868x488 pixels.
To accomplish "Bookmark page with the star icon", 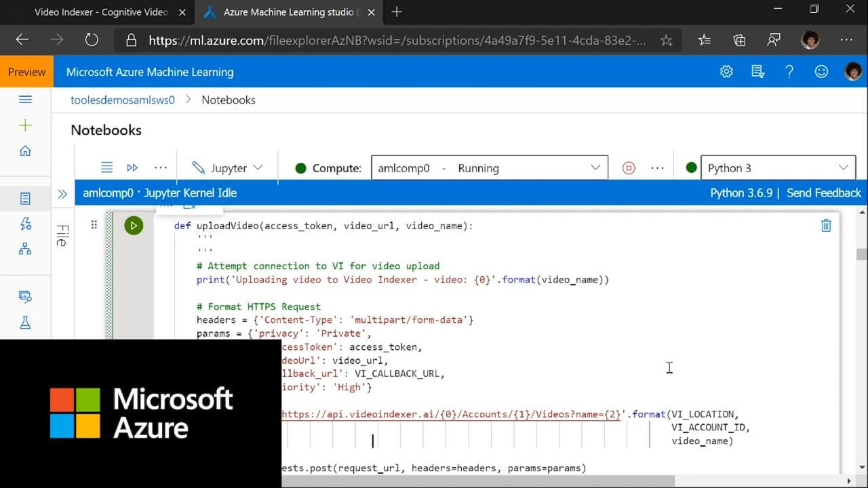I will (x=667, y=40).
